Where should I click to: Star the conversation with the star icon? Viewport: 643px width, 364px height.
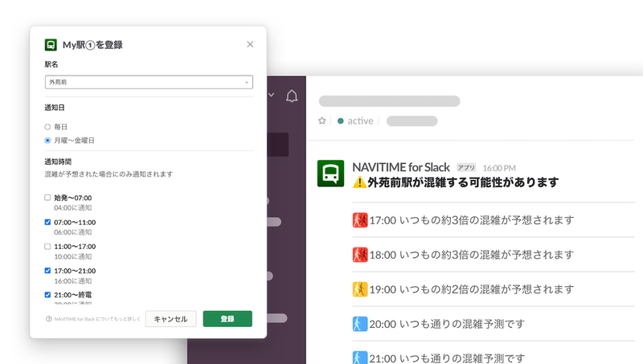pos(322,121)
